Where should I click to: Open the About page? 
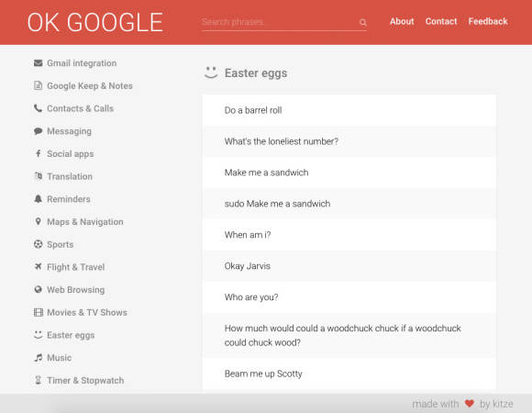(x=402, y=21)
